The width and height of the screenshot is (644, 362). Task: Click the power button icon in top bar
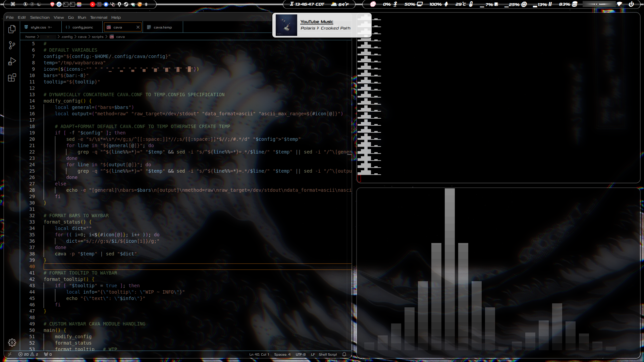pos(631,4)
